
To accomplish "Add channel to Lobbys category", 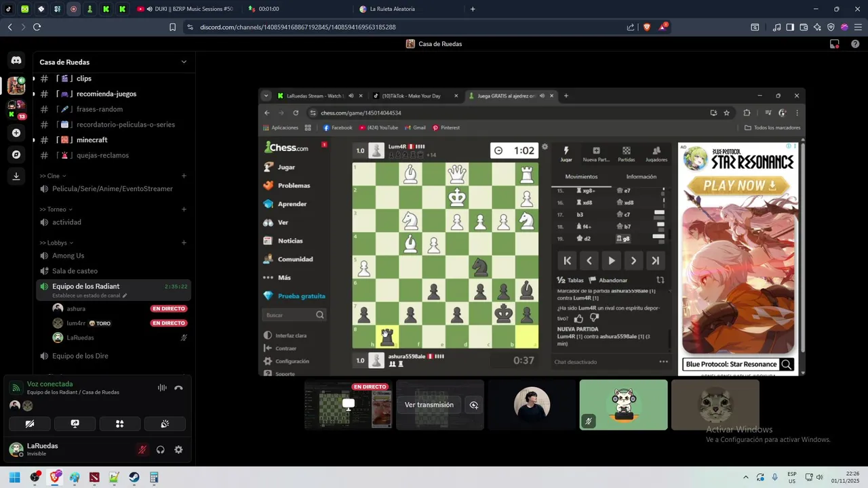I will 184,243.
